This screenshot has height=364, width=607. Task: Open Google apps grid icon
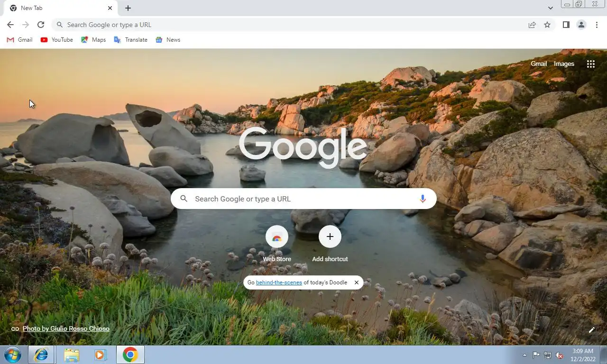[590, 64]
